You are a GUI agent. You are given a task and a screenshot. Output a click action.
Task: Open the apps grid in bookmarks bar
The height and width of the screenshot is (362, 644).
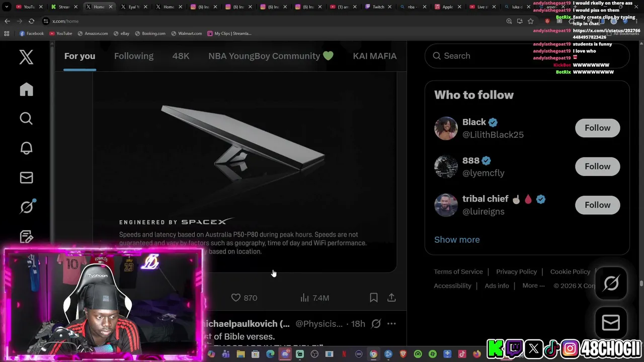click(7, 33)
